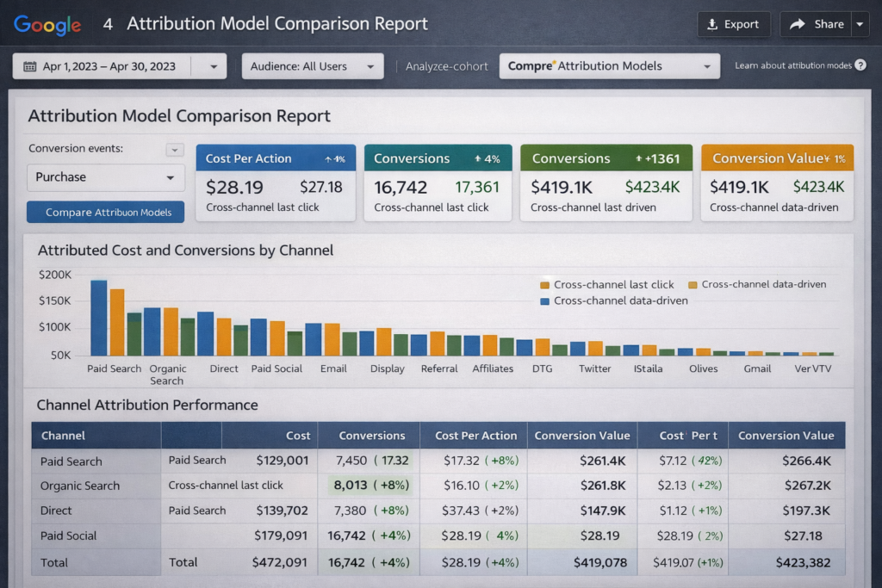The image size is (882, 588).
Task: Click the collapse icon next to Conversion events
Action: click(x=175, y=148)
